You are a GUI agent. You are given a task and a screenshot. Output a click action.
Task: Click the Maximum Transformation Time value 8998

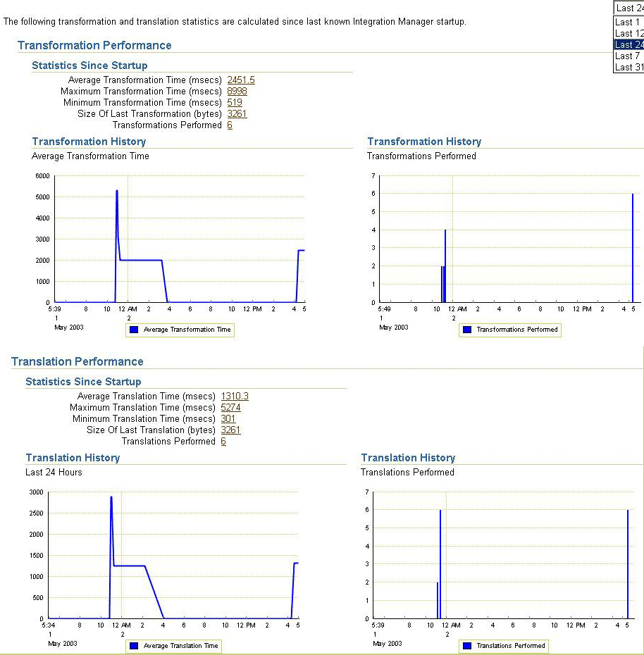pos(237,91)
